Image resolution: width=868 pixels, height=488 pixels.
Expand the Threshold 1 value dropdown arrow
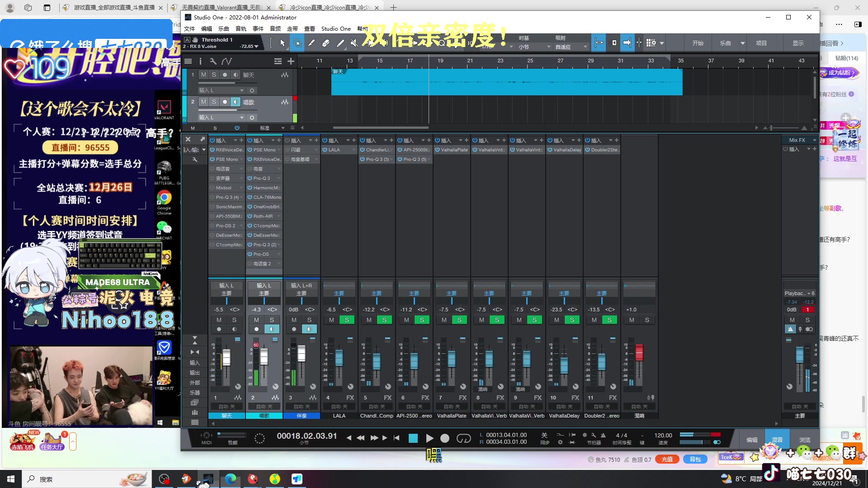coord(256,47)
